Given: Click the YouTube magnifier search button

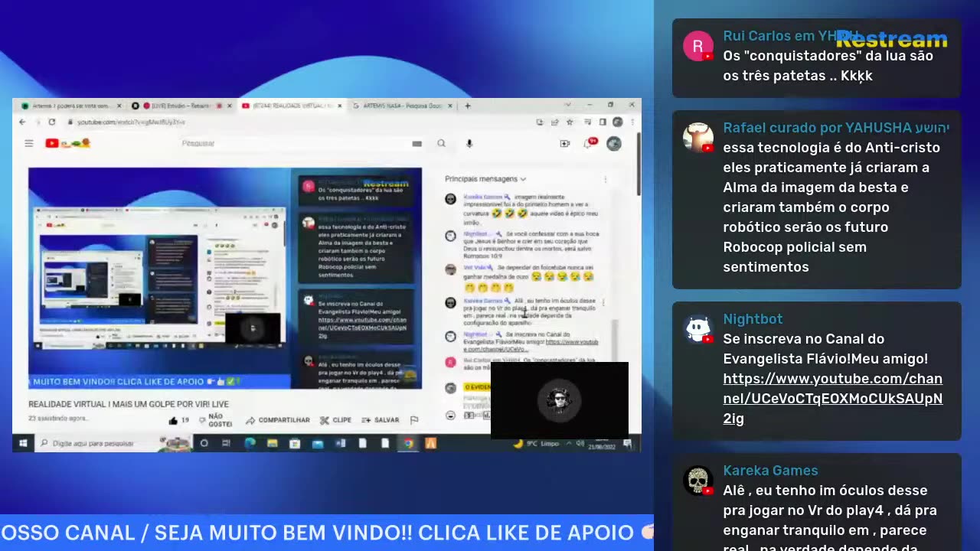Looking at the screenshot, I should (x=441, y=143).
